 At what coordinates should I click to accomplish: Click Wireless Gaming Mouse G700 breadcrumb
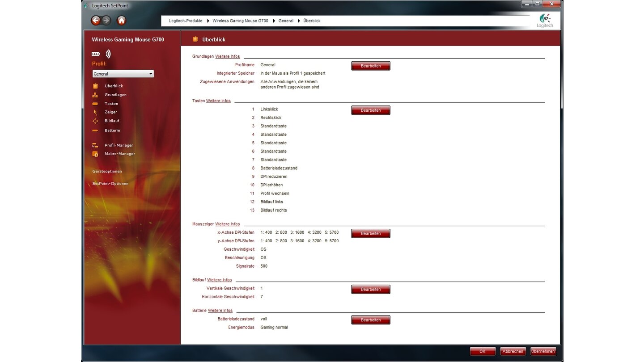[240, 21]
